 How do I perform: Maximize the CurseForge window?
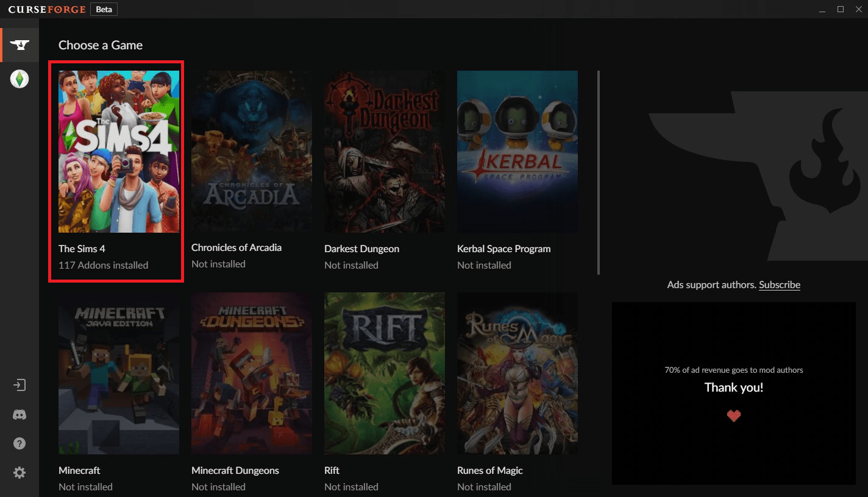point(841,9)
